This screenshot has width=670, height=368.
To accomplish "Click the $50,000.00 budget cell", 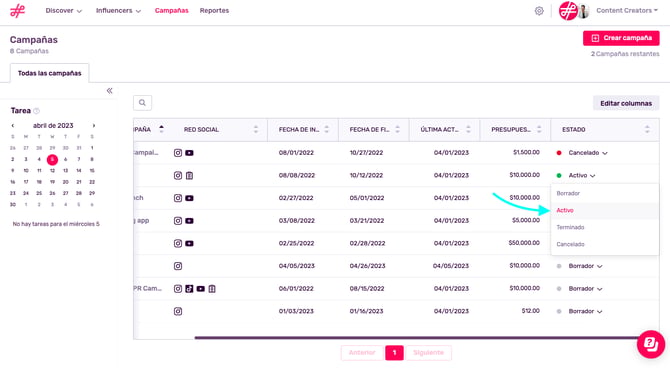I will click(x=524, y=243).
